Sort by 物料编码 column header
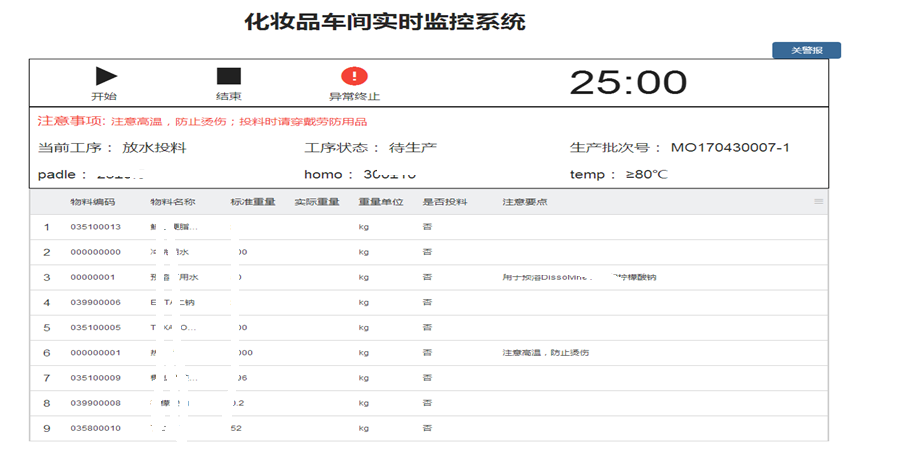 92,202
